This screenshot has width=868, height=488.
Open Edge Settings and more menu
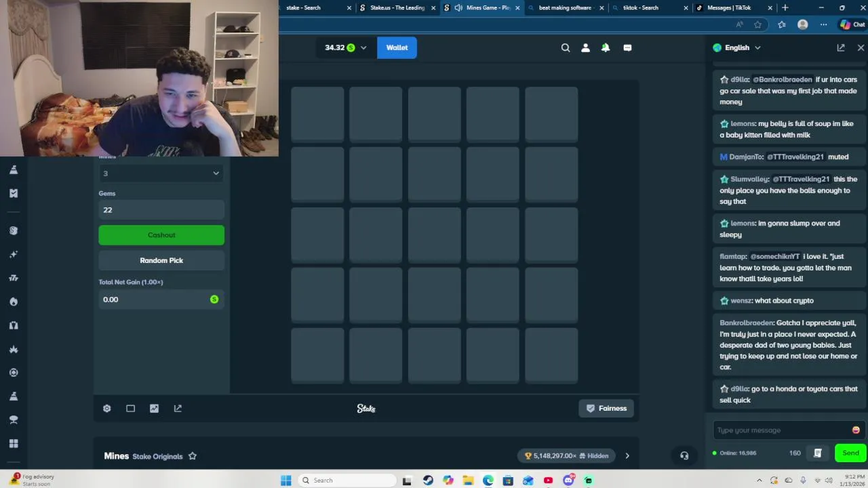click(823, 24)
